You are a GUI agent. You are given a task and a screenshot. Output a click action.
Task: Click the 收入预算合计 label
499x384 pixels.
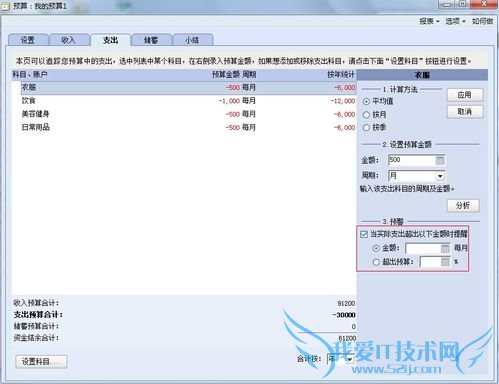point(36,303)
